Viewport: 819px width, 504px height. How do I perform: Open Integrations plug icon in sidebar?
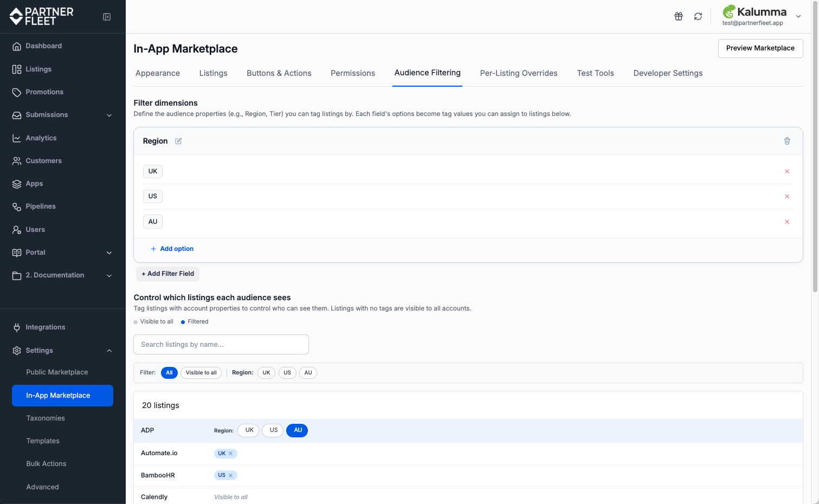[x=17, y=327]
